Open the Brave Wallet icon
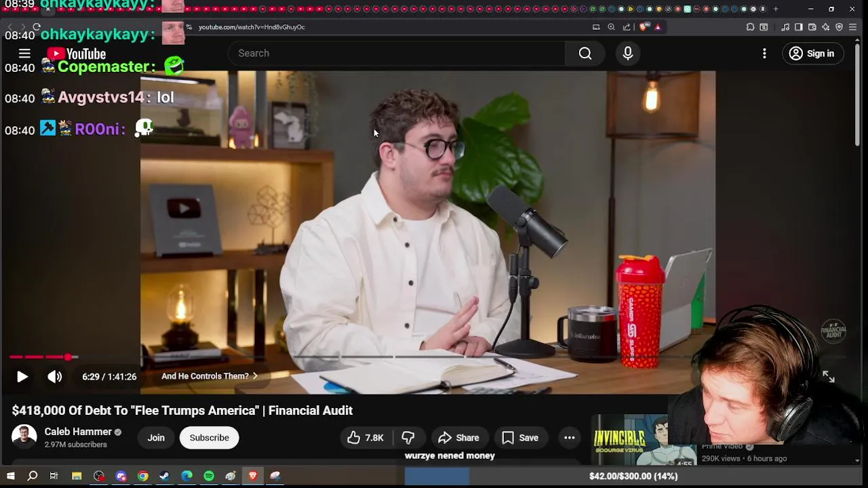This screenshot has height=488, width=868. coord(812,27)
